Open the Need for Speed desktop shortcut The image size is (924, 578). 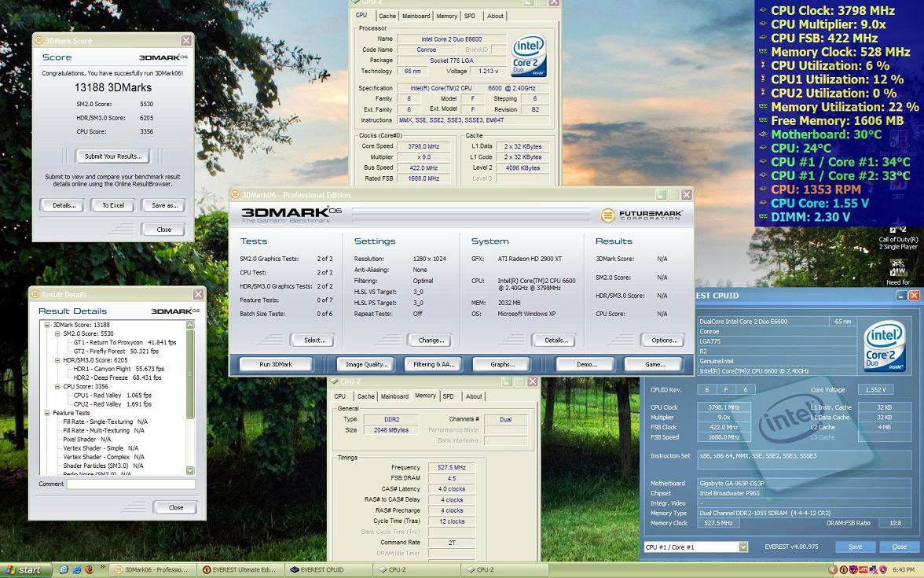[x=897, y=274]
